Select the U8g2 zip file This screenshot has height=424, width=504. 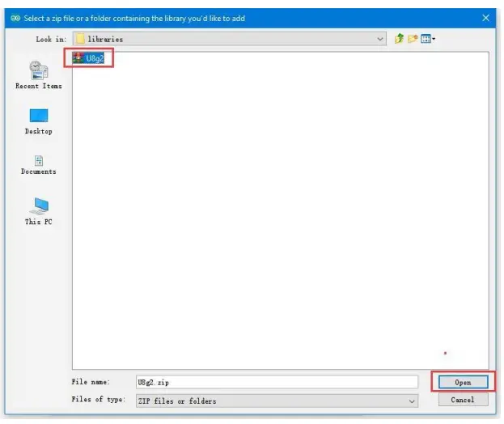(88, 58)
